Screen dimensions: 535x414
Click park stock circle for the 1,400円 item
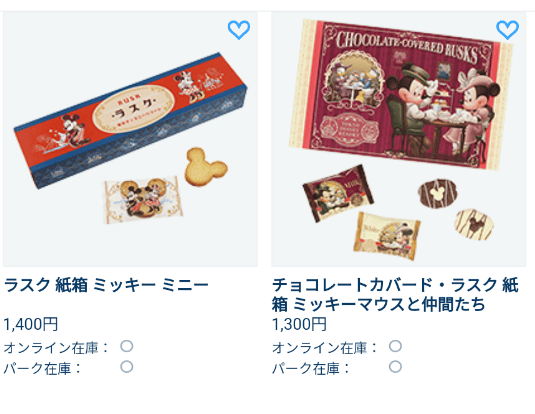tap(127, 367)
